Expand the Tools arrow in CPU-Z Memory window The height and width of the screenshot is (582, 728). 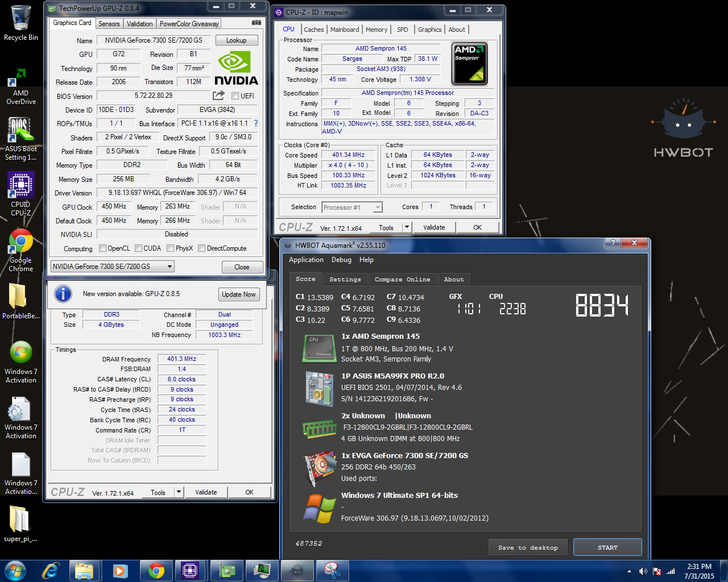[179, 492]
